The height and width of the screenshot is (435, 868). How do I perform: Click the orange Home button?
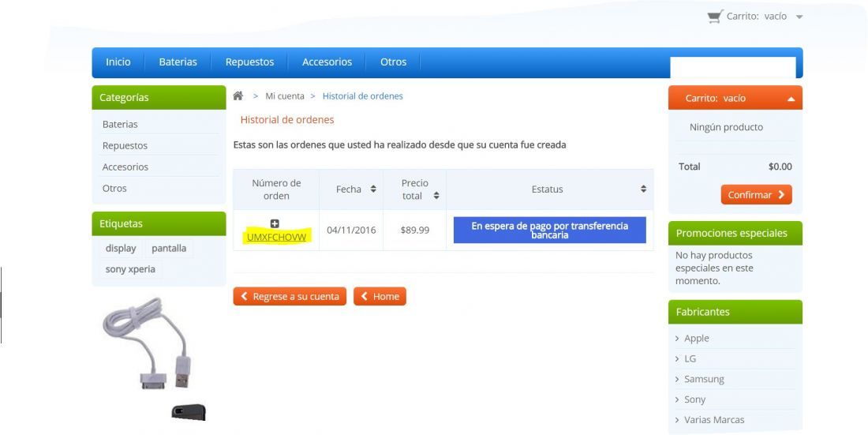coord(380,297)
